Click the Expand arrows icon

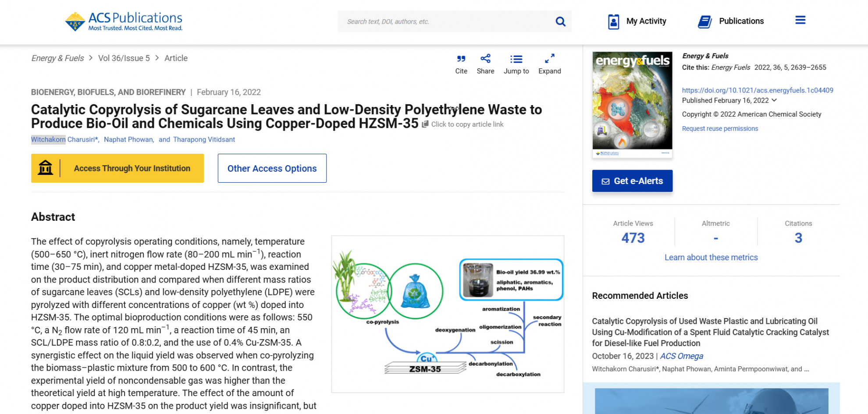(x=549, y=59)
